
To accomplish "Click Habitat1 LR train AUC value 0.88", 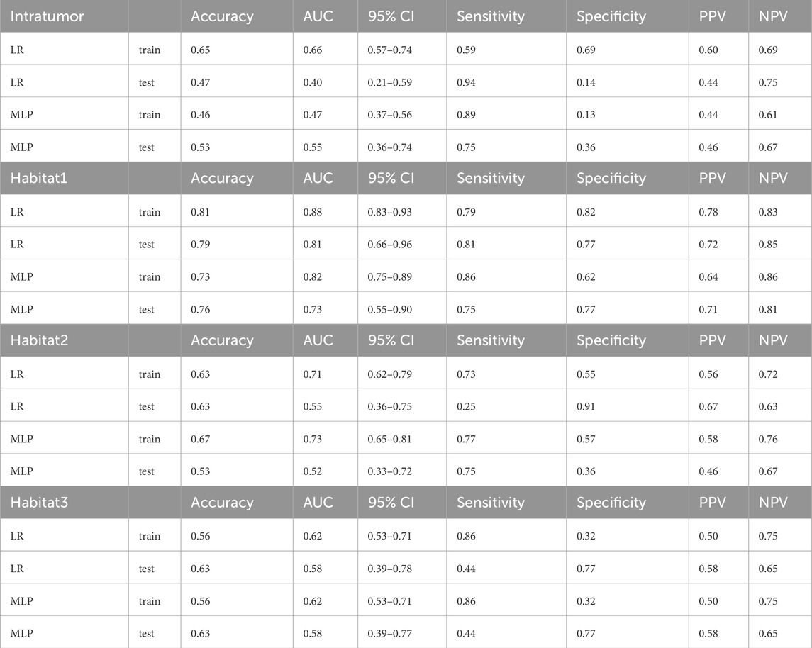I will click(x=312, y=212).
